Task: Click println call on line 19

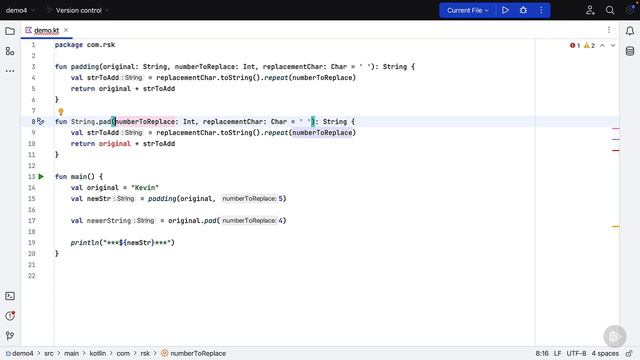Action: (85, 243)
